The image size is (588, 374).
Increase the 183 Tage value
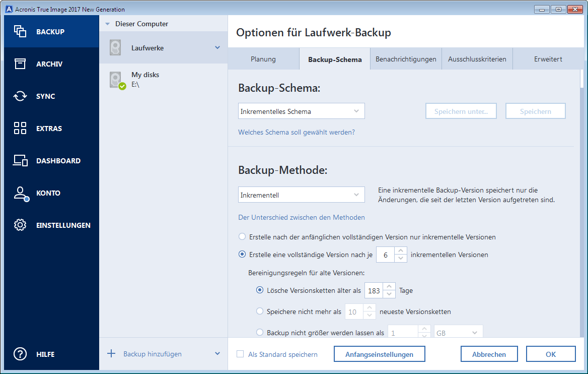389,286
